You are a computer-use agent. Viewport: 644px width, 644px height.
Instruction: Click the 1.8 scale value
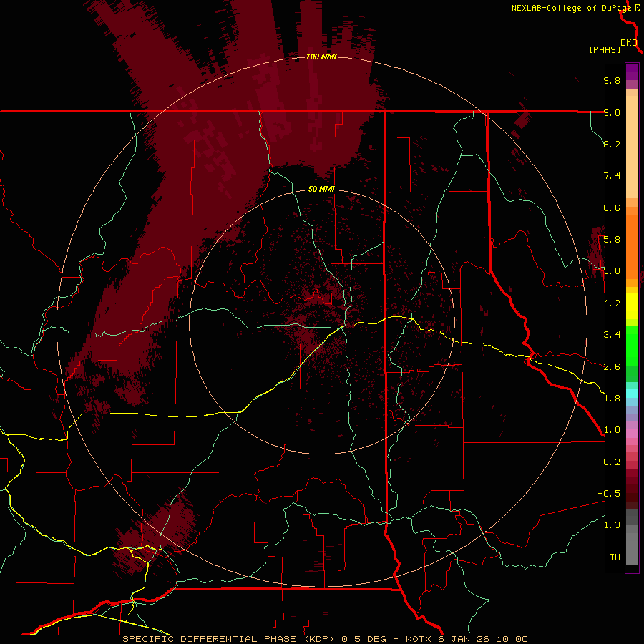[x=612, y=399]
